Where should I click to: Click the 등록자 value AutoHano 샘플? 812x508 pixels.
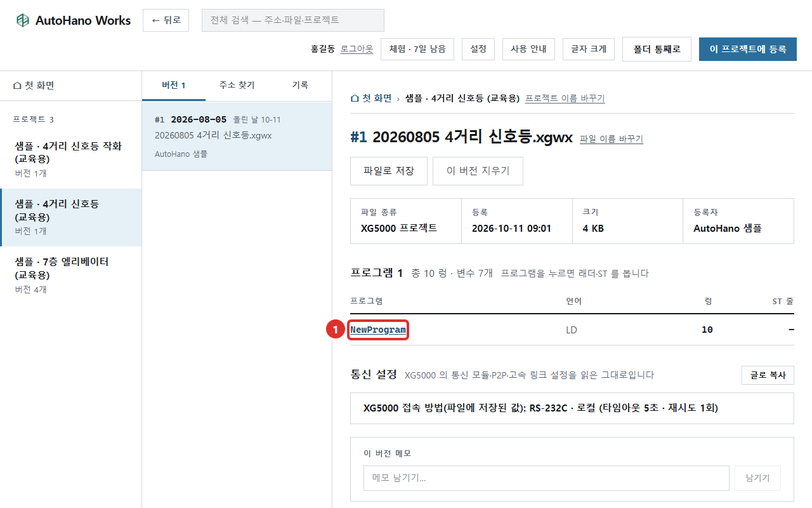(x=728, y=228)
